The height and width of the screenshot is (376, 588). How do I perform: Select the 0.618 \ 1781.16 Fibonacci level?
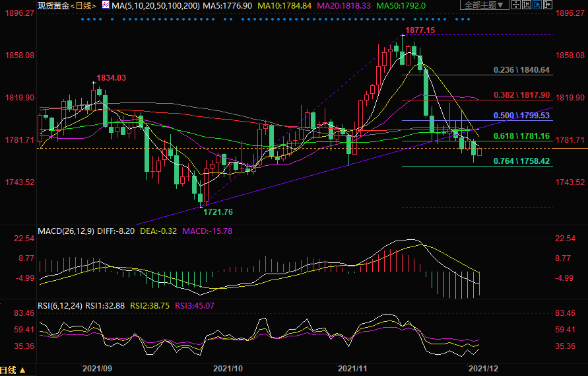[521, 136]
